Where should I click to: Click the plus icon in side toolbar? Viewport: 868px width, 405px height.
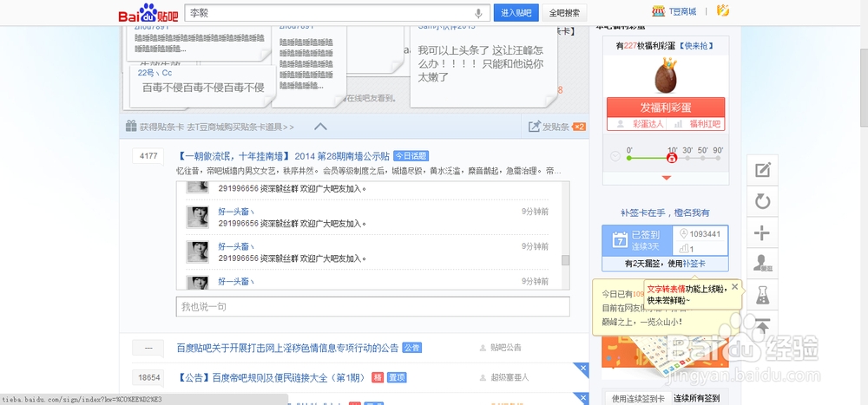(762, 233)
